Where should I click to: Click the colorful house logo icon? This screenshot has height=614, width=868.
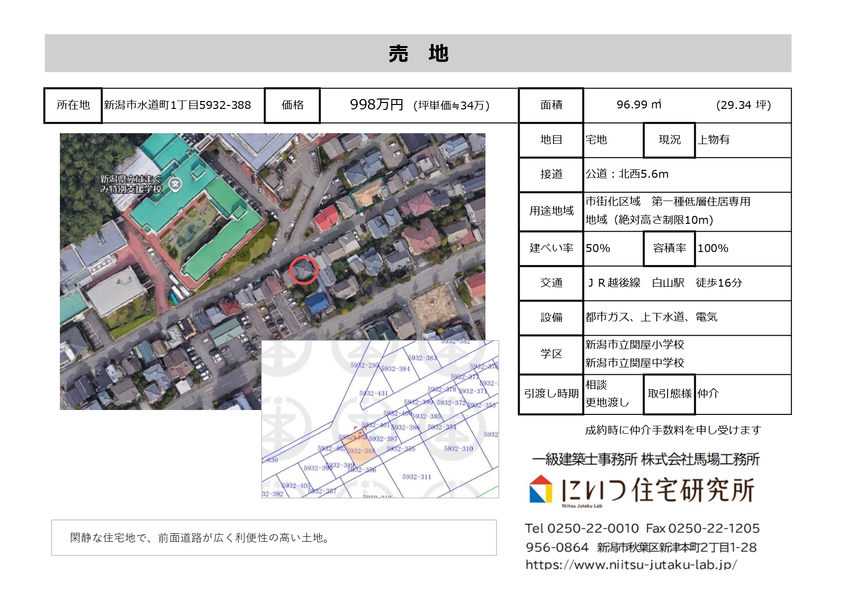[x=540, y=490]
